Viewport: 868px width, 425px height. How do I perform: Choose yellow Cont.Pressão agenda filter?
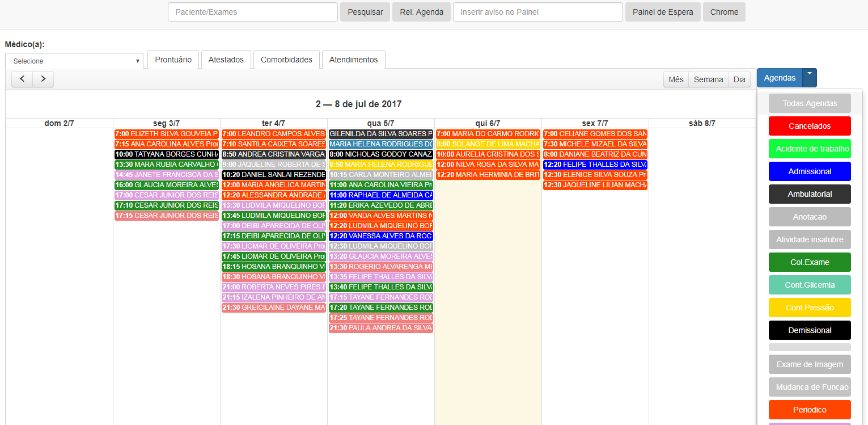810,308
